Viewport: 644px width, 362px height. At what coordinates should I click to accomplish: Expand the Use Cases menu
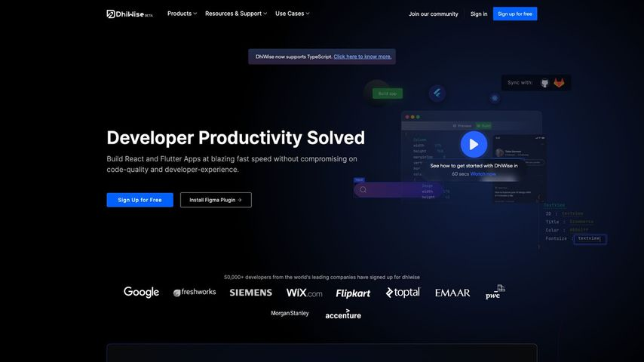292,14
